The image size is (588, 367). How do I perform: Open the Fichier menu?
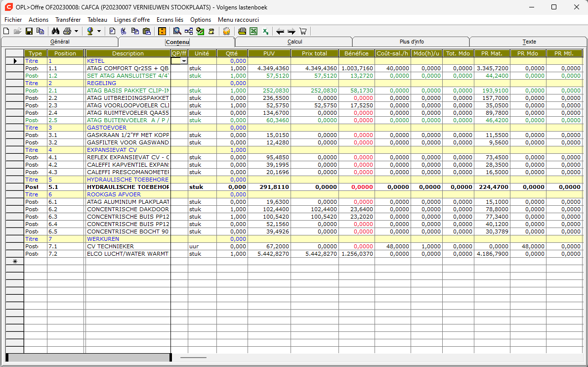[13, 19]
